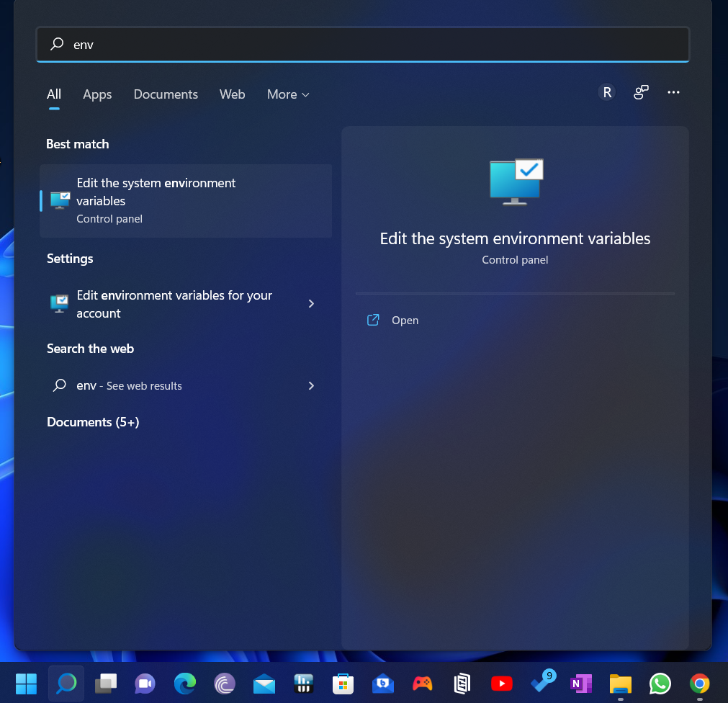Image resolution: width=728 pixels, height=703 pixels.
Task: Open WhatsApp from the taskbar
Action: 660,683
